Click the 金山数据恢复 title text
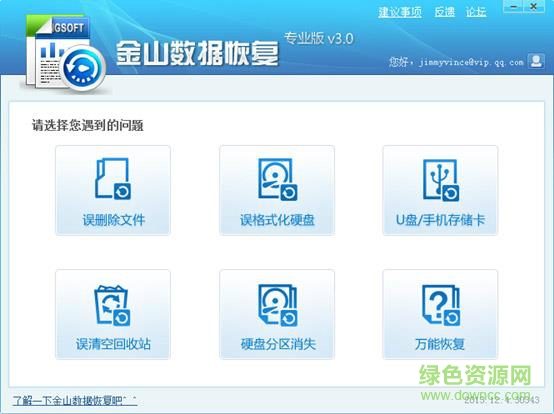Viewport: 554px width, 414px height. 198,53
